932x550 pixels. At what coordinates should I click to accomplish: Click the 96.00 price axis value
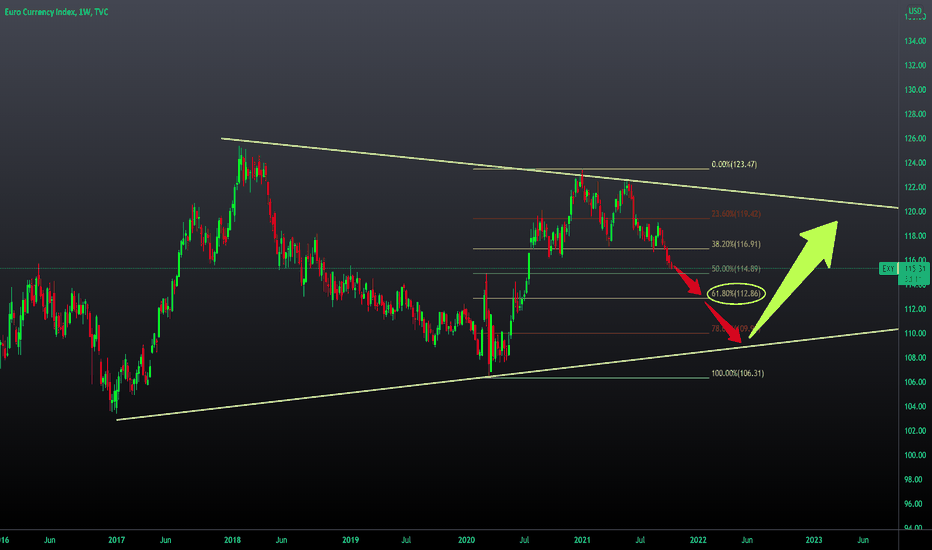pos(913,504)
